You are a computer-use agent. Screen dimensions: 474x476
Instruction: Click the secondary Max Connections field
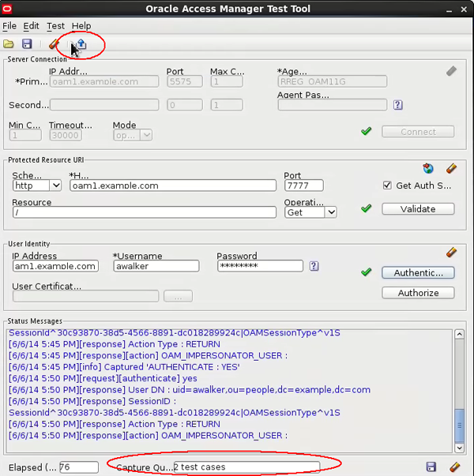coord(227,105)
